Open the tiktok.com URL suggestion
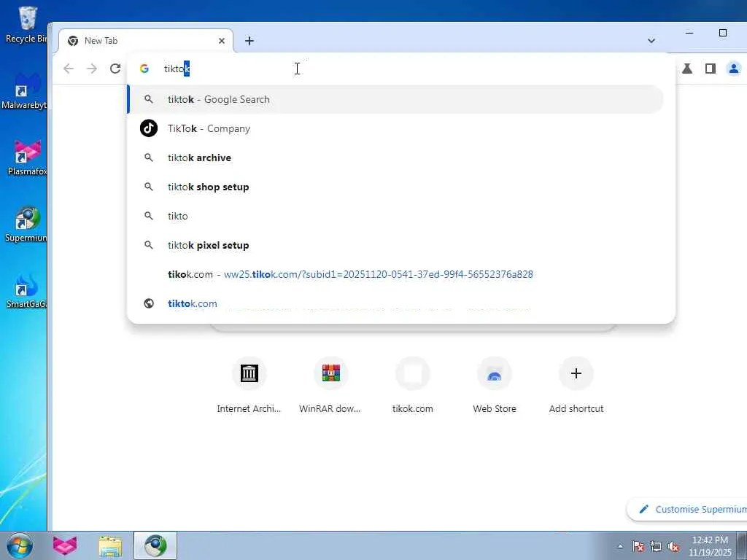Screen dimensions: 747x560 click(395, 303)
